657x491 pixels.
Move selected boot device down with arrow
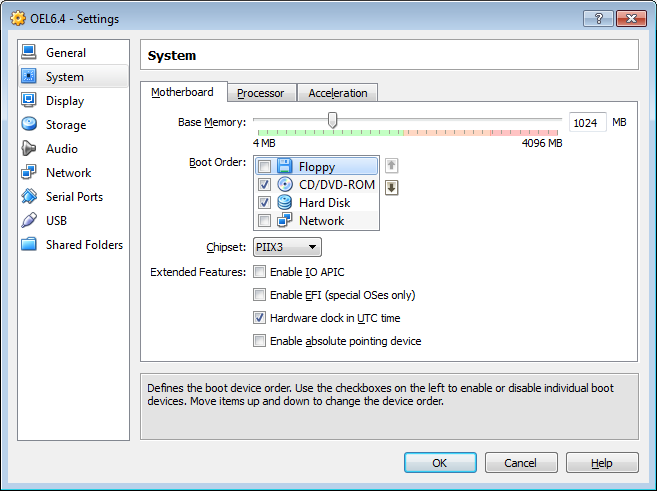pos(391,187)
